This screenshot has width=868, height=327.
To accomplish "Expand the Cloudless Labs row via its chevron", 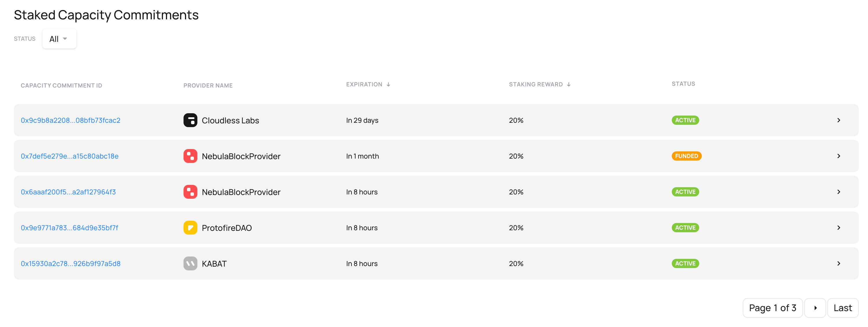I will pyautogui.click(x=839, y=120).
